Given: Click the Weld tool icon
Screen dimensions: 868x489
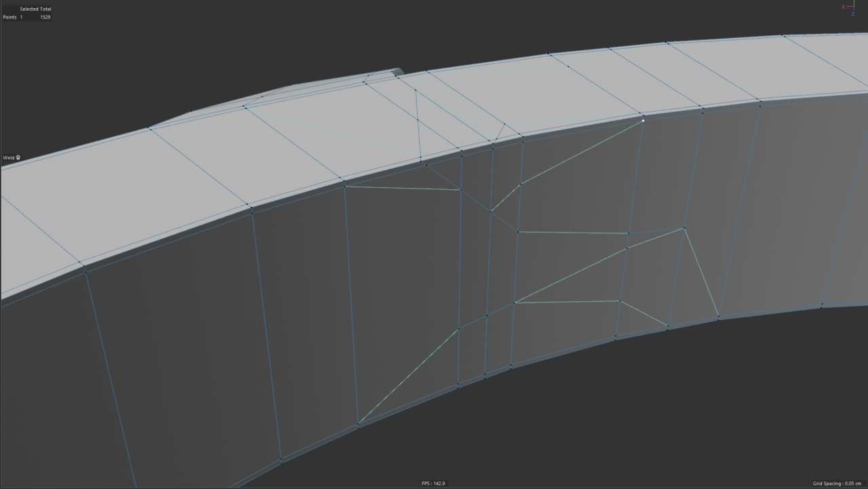Looking at the screenshot, I should [17, 157].
